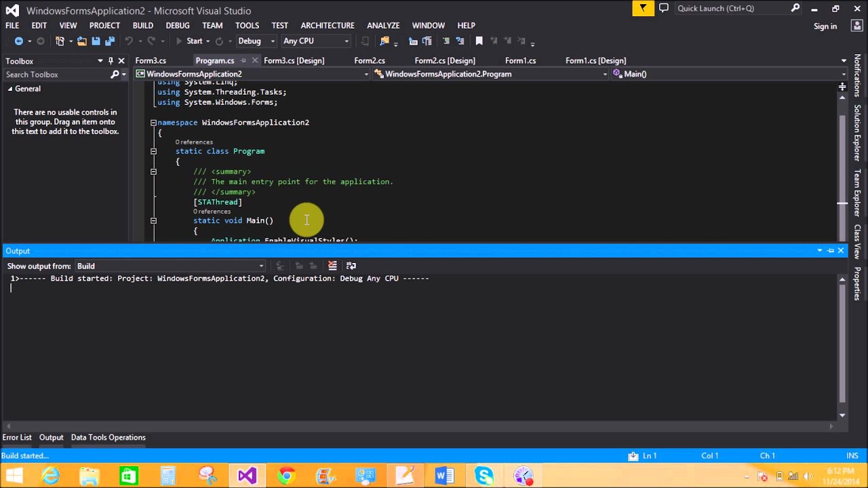Open Skype from the taskbar
This screenshot has width=868, height=488.
(x=484, y=475)
